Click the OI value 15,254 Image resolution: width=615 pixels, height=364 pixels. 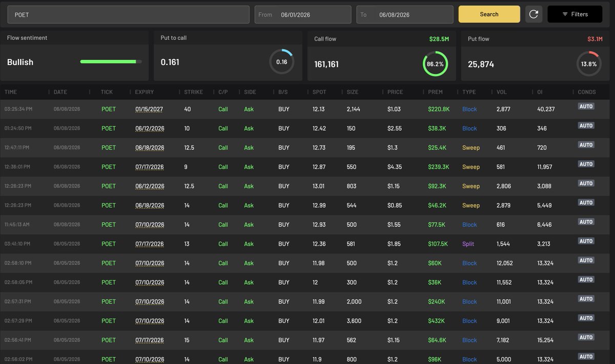[x=546, y=340]
